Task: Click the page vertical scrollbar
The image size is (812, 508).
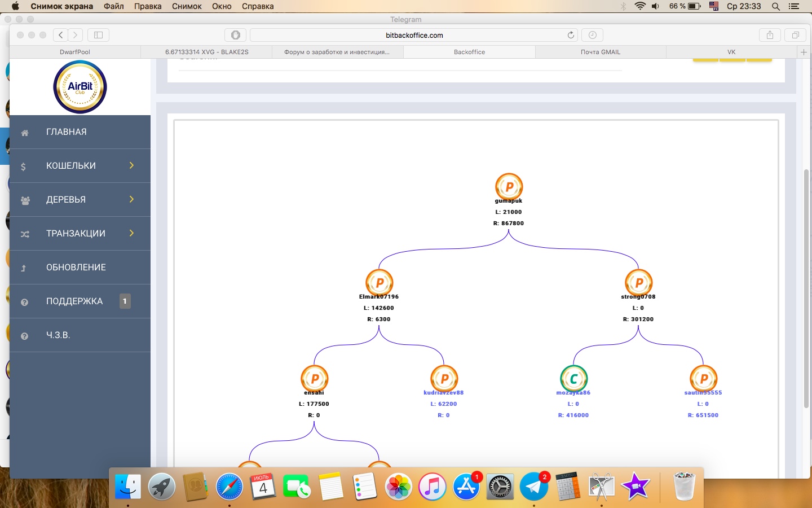Action: (x=806, y=288)
